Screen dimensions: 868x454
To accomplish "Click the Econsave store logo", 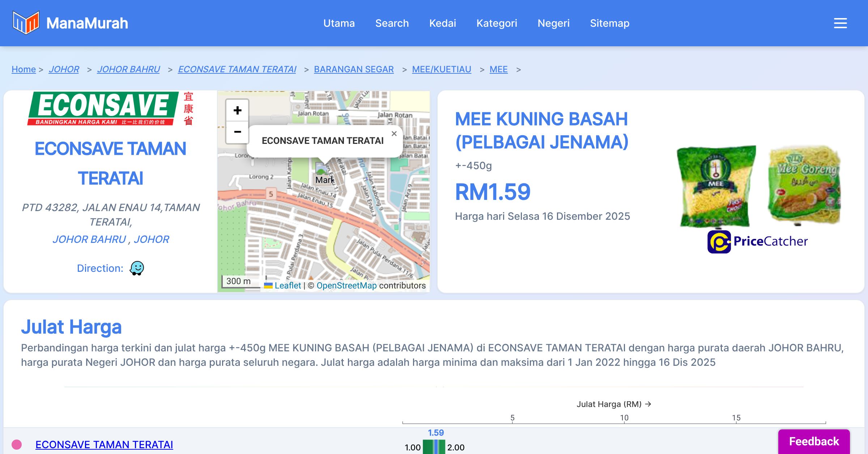I will [x=110, y=108].
